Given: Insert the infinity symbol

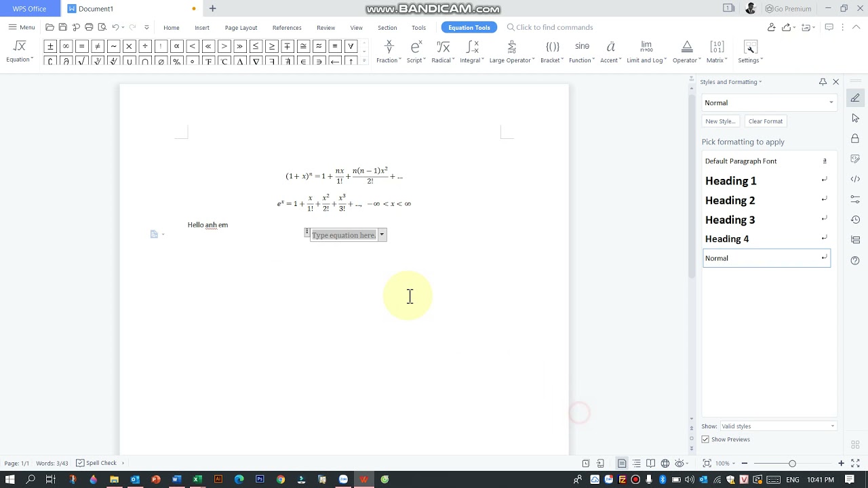Looking at the screenshot, I should click(x=66, y=46).
